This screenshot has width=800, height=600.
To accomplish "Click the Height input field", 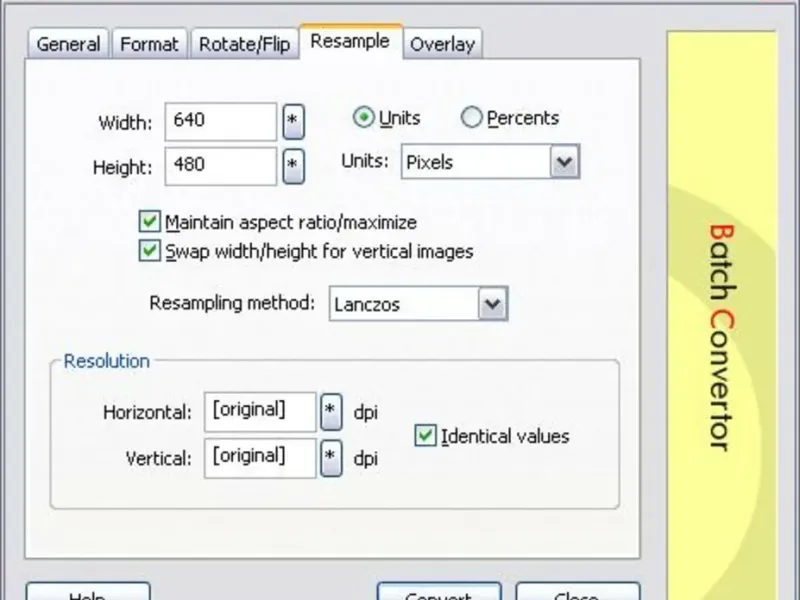I will coord(220,166).
